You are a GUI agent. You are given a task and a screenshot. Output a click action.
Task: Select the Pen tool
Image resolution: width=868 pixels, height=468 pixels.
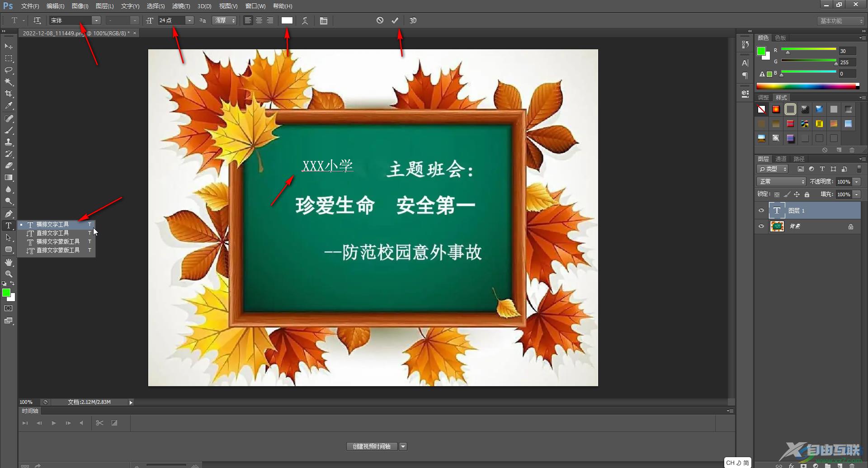click(9, 213)
